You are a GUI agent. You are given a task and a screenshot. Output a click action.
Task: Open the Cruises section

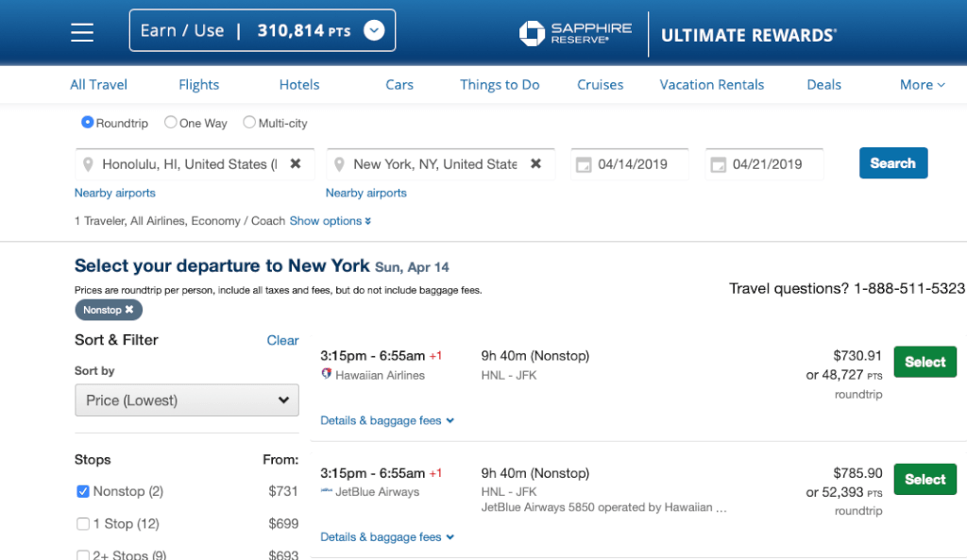point(600,84)
